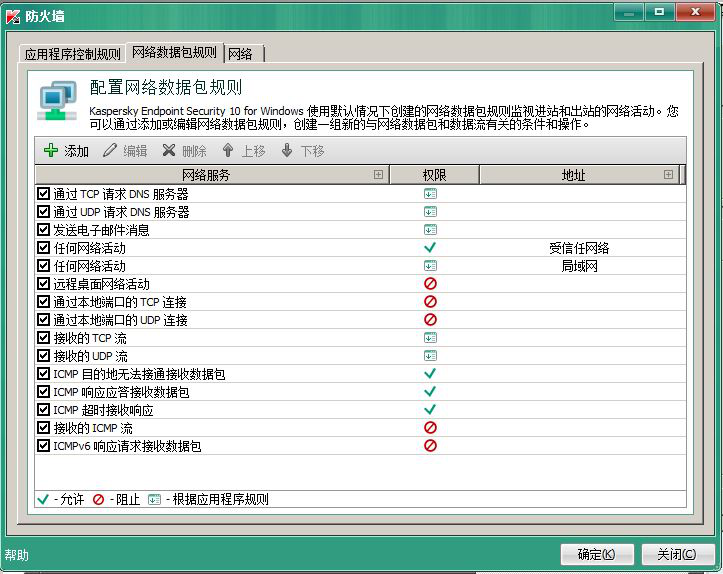Click the 上移 up arrow icon
This screenshot has width=723, height=574.
pyautogui.click(x=228, y=151)
